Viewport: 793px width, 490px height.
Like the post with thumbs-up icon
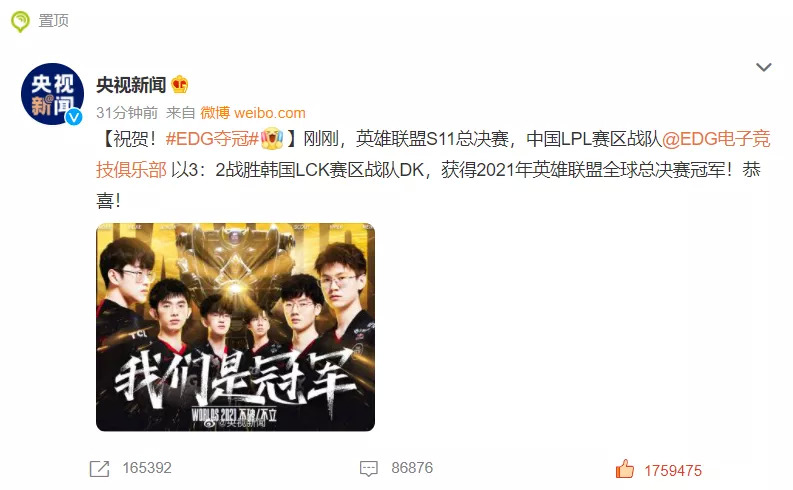(625, 469)
